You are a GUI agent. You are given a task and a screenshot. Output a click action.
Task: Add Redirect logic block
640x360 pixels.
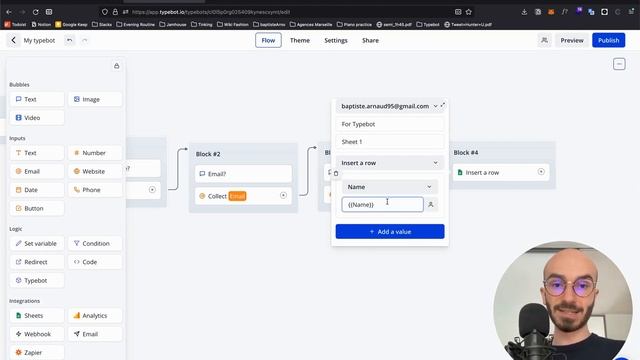37,262
